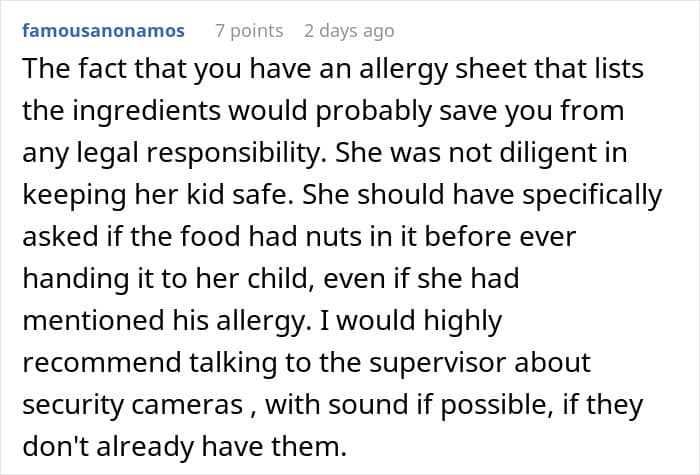700x475 pixels.
Task: Click the word "supervisor" in the comment
Action: (438, 361)
